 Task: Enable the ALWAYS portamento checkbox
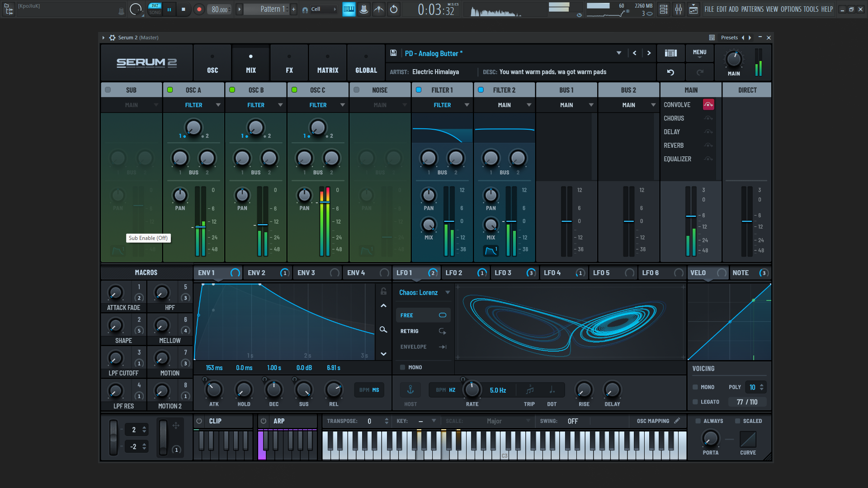click(x=698, y=421)
